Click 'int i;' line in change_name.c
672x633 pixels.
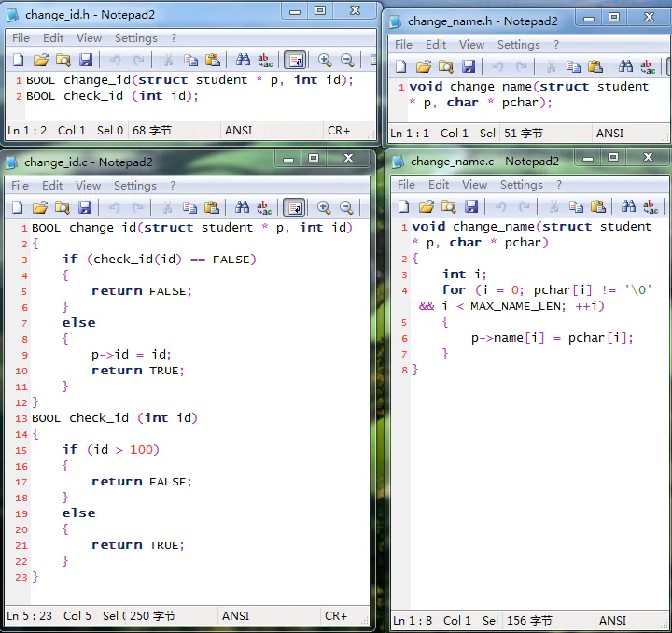coord(464,274)
